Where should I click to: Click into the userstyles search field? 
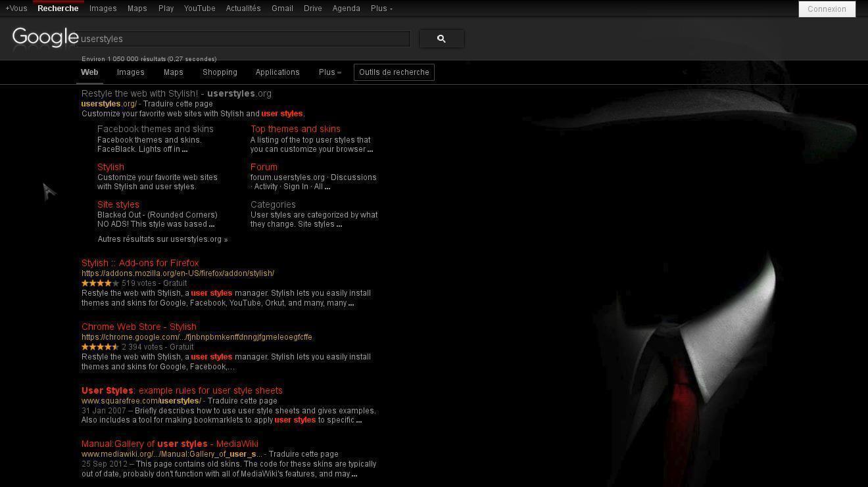[x=243, y=39]
